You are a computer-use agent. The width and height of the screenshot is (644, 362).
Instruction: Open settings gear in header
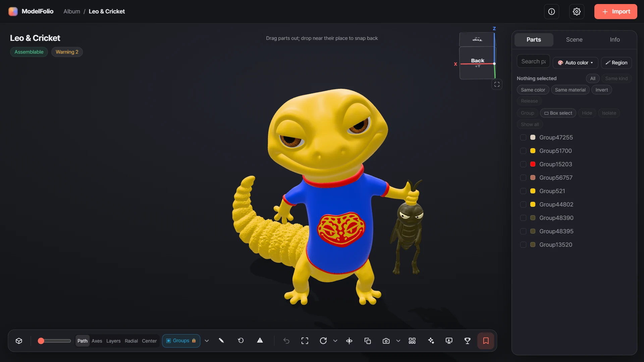(577, 12)
